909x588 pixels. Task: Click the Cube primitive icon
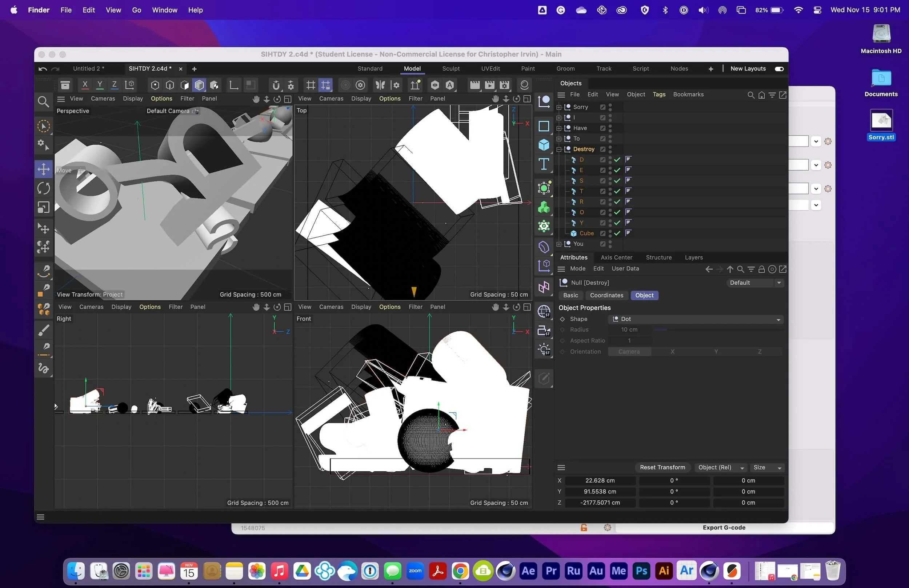point(544,145)
